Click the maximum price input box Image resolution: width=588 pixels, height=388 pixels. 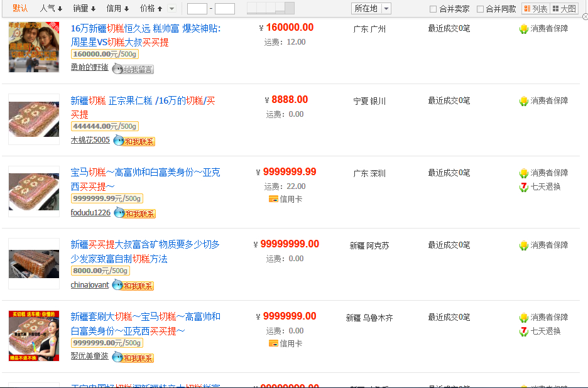point(225,9)
